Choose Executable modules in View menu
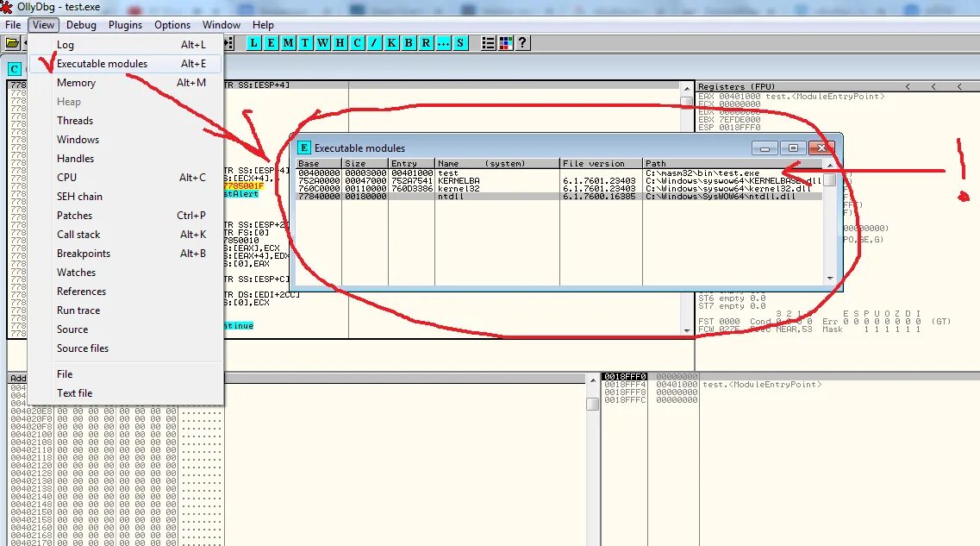 (x=126, y=63)
